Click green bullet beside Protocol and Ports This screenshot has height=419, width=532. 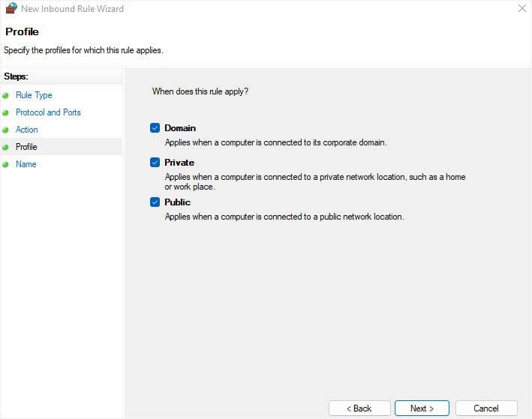tap(5, 113)
